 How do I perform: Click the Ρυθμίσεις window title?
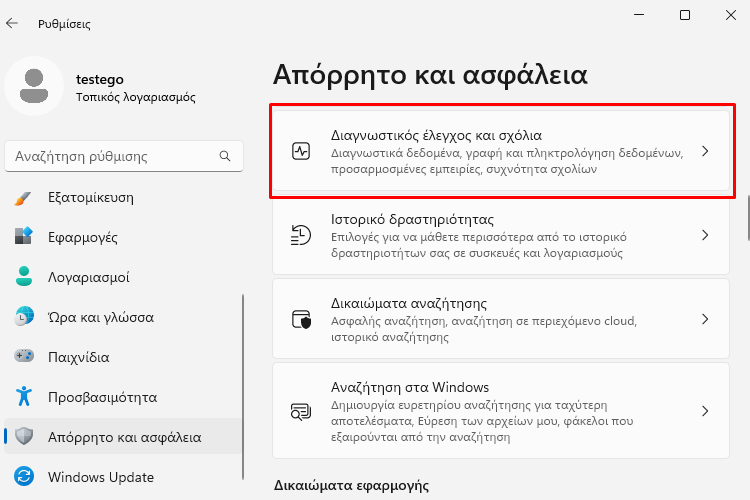point(64,24)
